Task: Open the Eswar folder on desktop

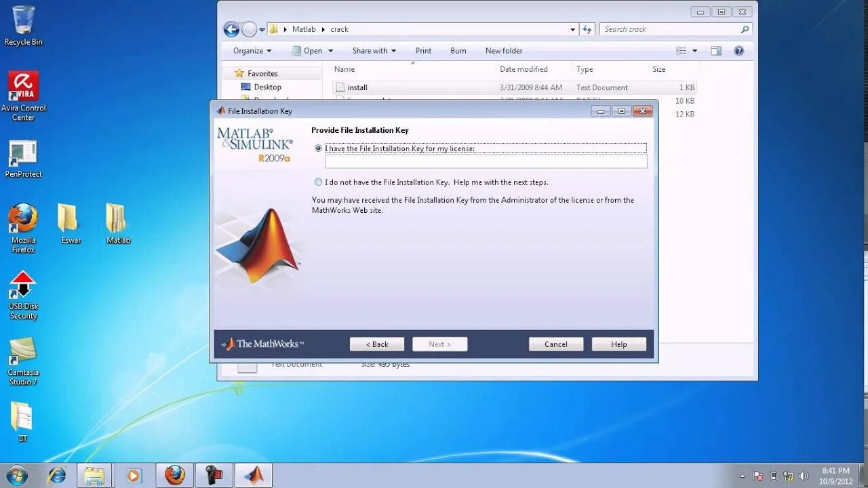Action: tap(71, 224)
